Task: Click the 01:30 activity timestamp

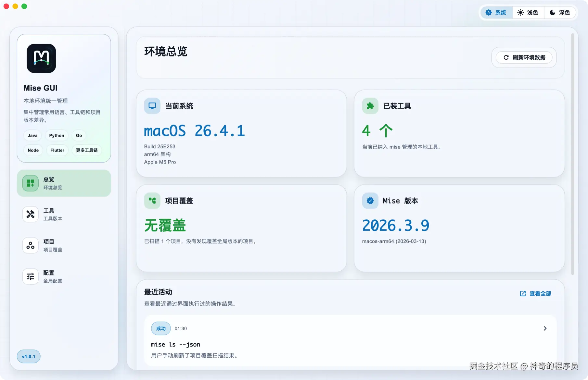Action: tap(181, 328)
